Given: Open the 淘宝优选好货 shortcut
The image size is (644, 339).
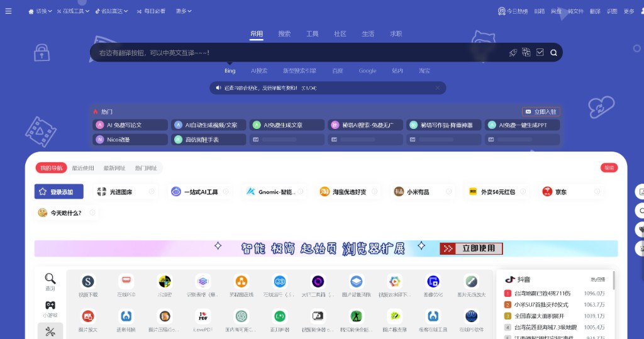Looking at the screenshot, I should pos(348,192).
